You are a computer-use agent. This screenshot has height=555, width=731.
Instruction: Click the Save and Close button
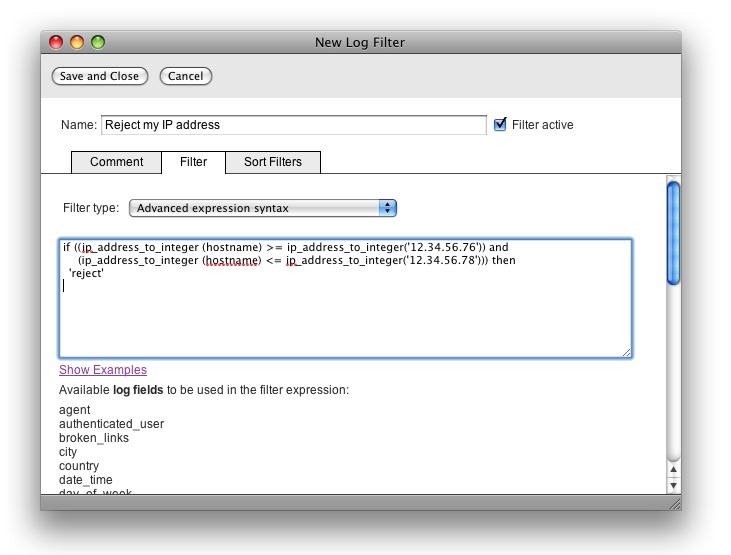click(99, 76)
